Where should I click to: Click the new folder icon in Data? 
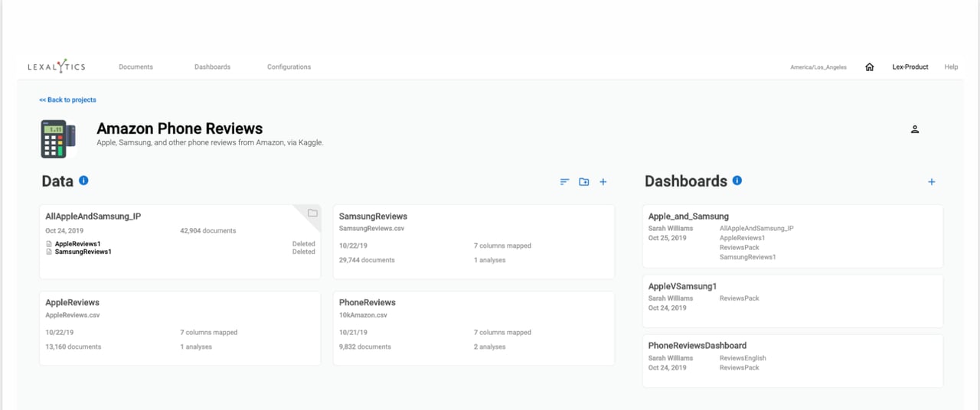click(x=584, y=182)
